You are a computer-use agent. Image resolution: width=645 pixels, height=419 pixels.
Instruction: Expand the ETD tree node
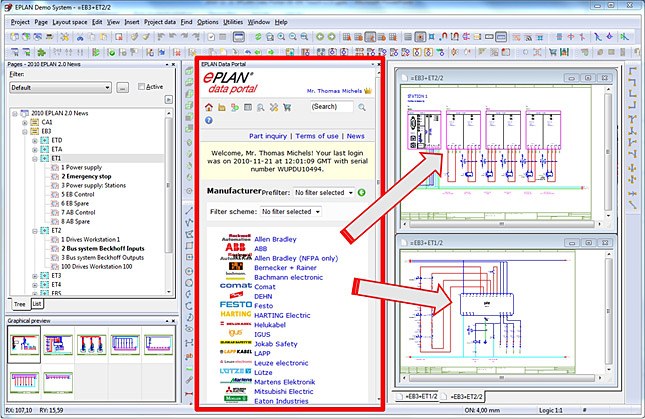point(35,141)
